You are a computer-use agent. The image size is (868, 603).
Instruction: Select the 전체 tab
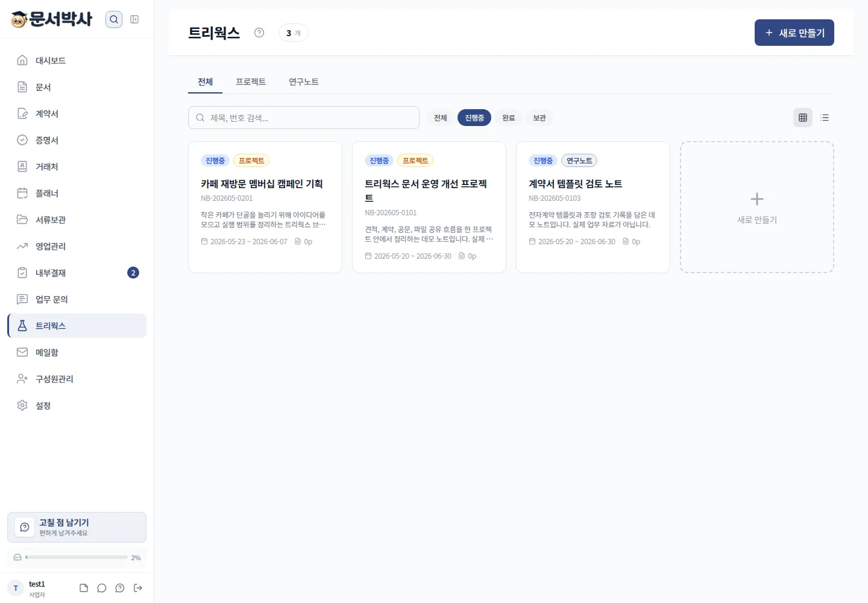(206, 81)
